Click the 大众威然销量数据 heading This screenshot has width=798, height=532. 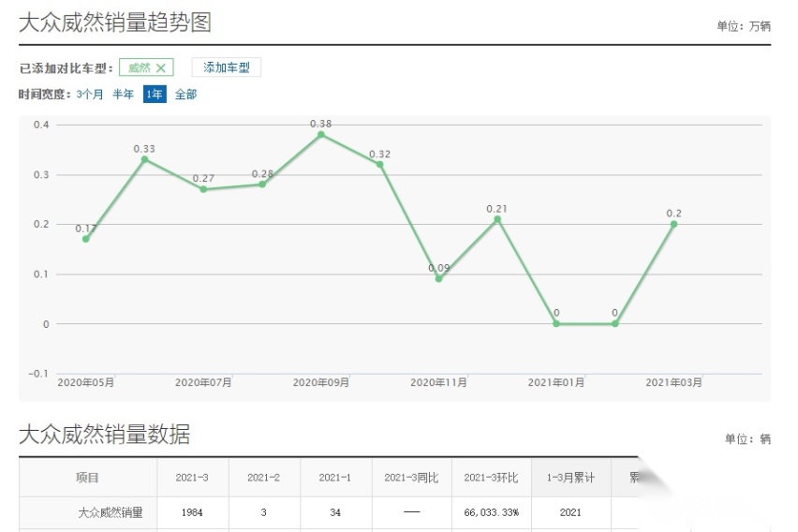(x=104, y=435)
